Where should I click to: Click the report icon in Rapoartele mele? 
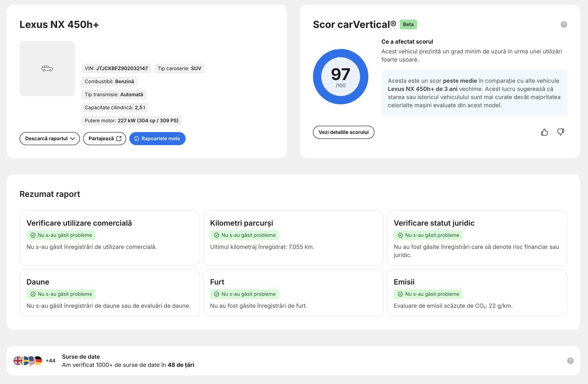click(137, 139)
